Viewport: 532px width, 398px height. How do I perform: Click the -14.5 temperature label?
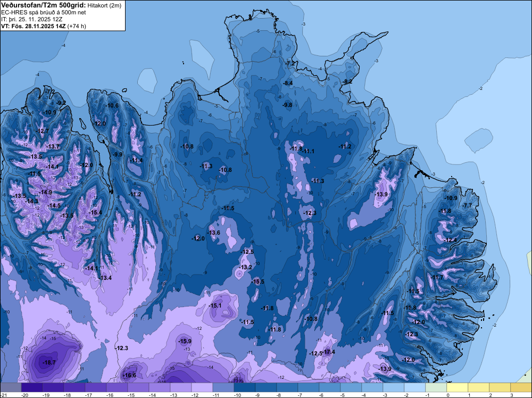(54, 205)
